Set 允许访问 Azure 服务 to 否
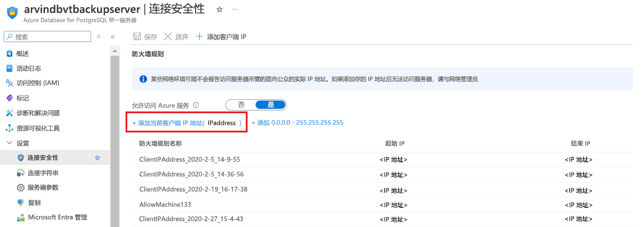644x227 pixels. (241, 104)
